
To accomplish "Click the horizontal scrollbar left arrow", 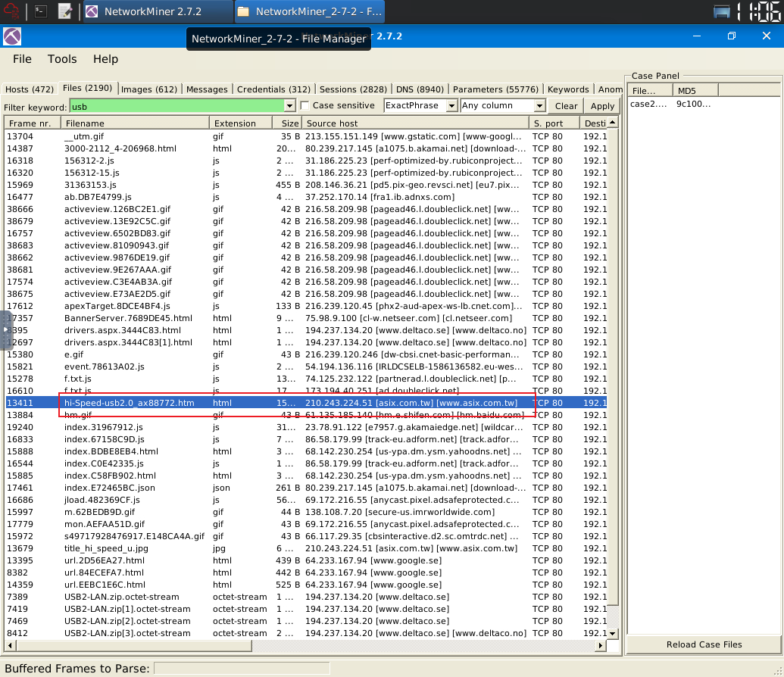I will pos(9,645).
